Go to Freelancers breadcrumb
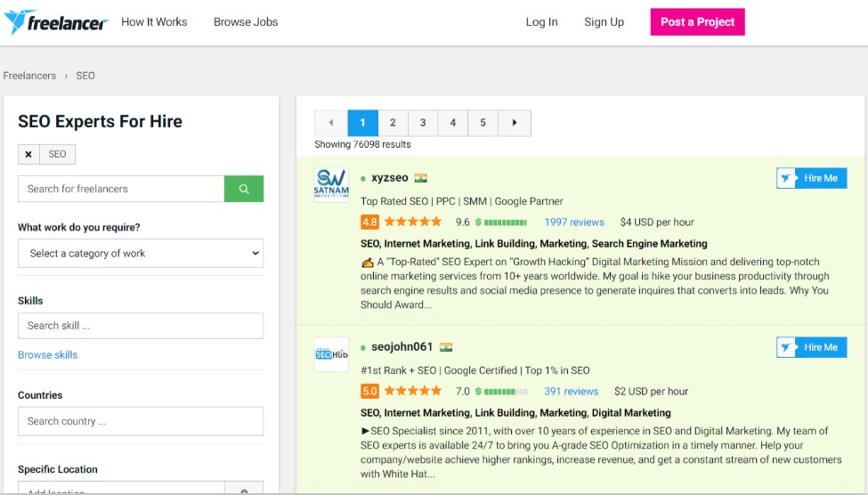This screenshot has height=495, width=868. pos(29,76)
